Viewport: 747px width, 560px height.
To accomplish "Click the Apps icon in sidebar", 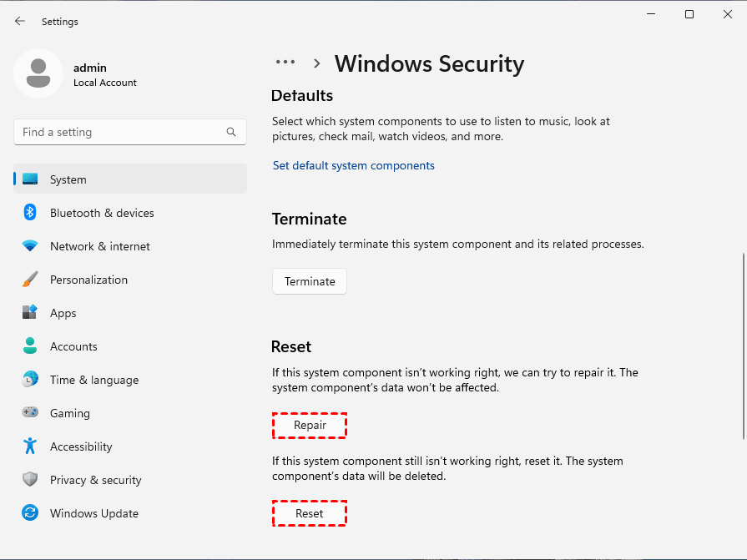I will click(x=30, y=313).
